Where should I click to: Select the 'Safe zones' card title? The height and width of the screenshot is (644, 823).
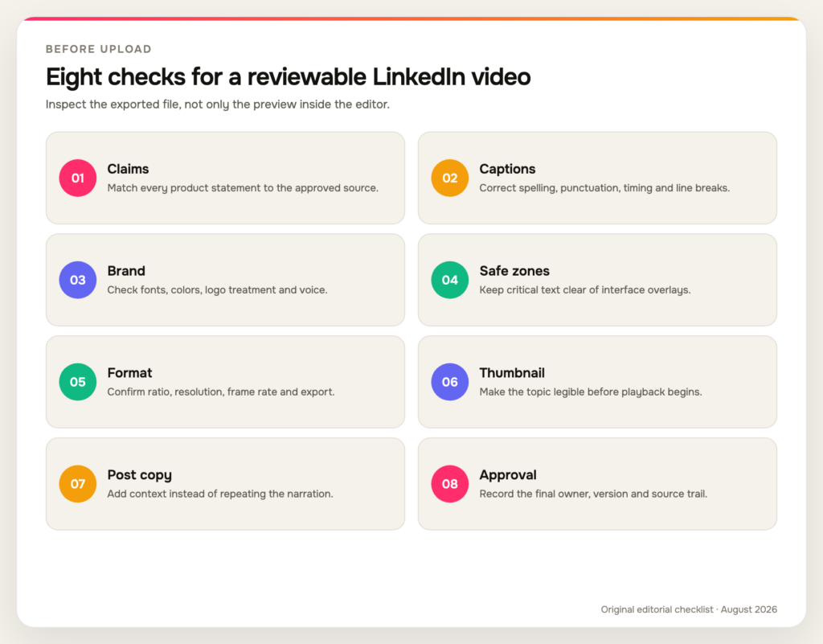tap(514, 271)
